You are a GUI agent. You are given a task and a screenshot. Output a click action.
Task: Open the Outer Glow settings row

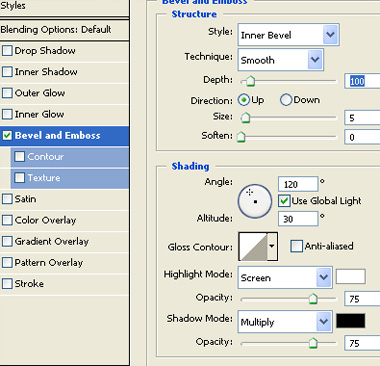pyautogui.click(x=64, y=93)
